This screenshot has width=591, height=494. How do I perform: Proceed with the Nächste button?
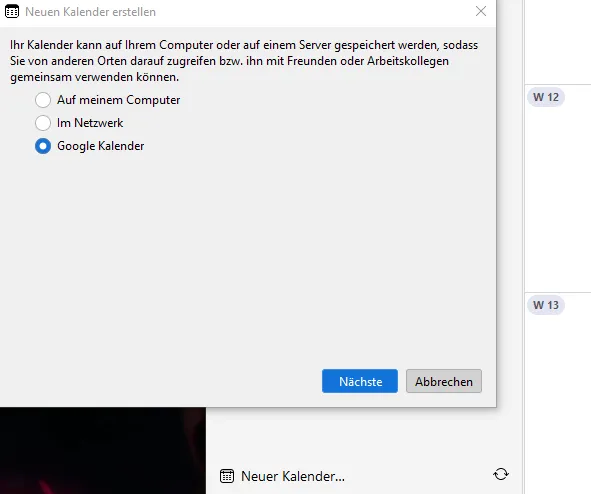coord(360,381)
